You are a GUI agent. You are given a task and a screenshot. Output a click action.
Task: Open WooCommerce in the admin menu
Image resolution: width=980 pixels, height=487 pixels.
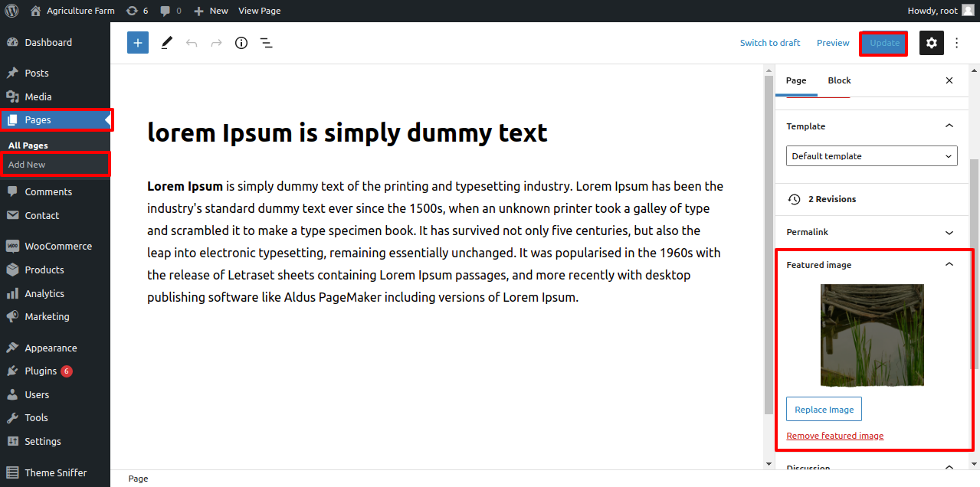57,247
